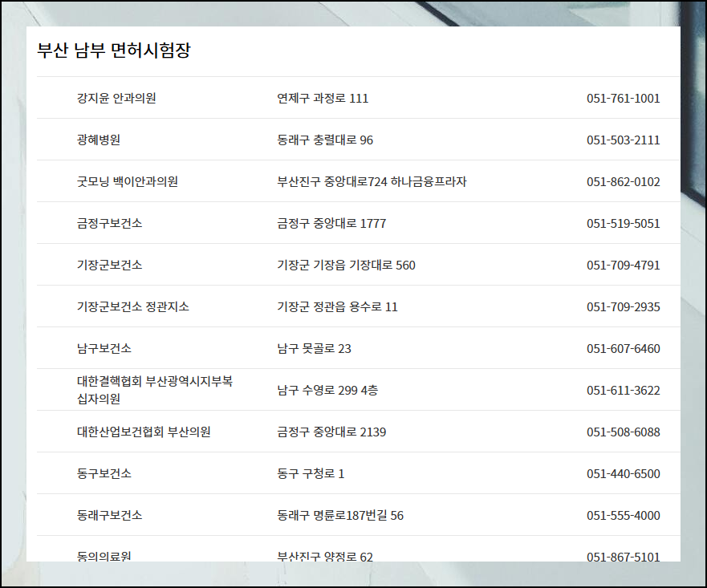707x588 pixels.
Task: Click the address 금정구 중앙대로 1777
Action: tap(331, 224)
